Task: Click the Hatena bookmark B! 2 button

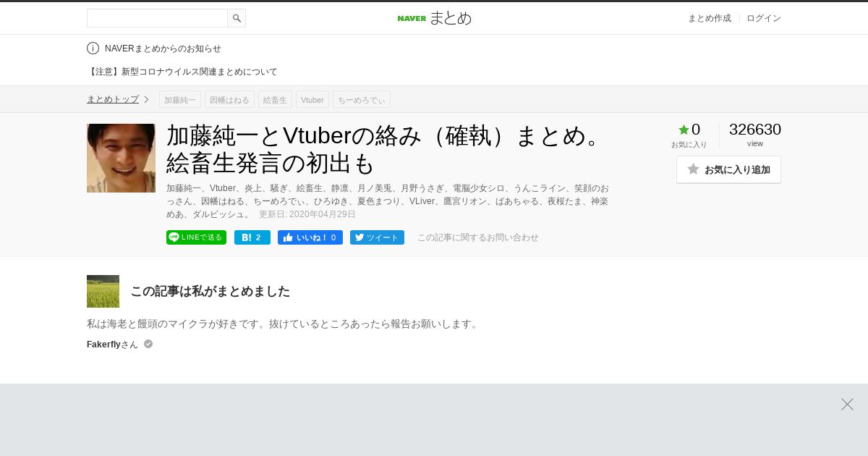Action: (252, 237)
